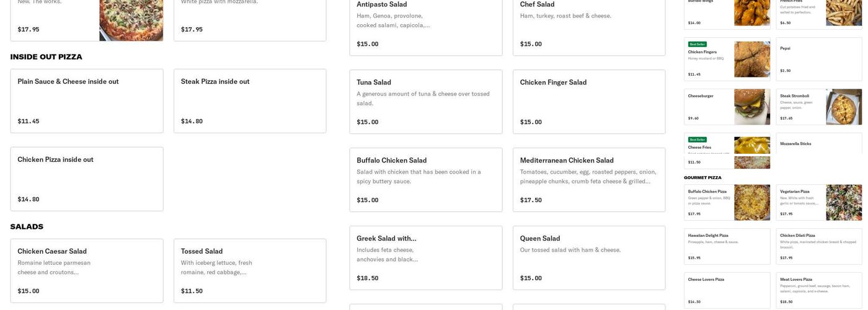Choose the Chicken Finger Salad card
868x310 pixels.
tap(588, 102)
